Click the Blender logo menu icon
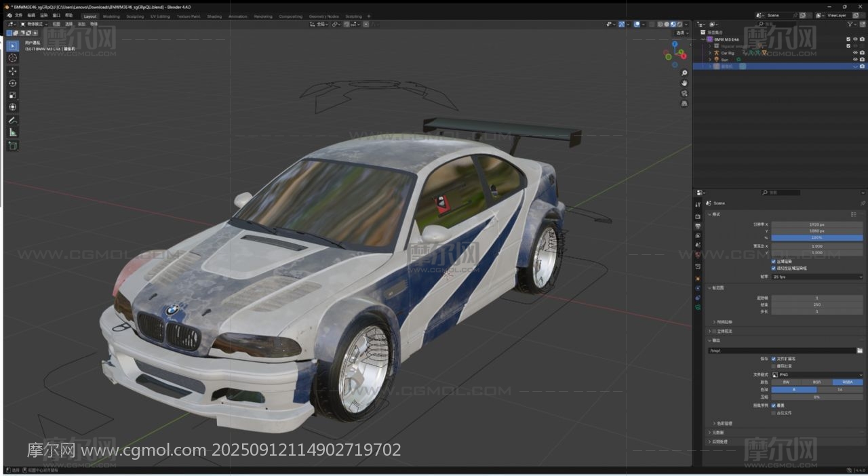This screenshot has width=868, height=476. tap(9, 16)
